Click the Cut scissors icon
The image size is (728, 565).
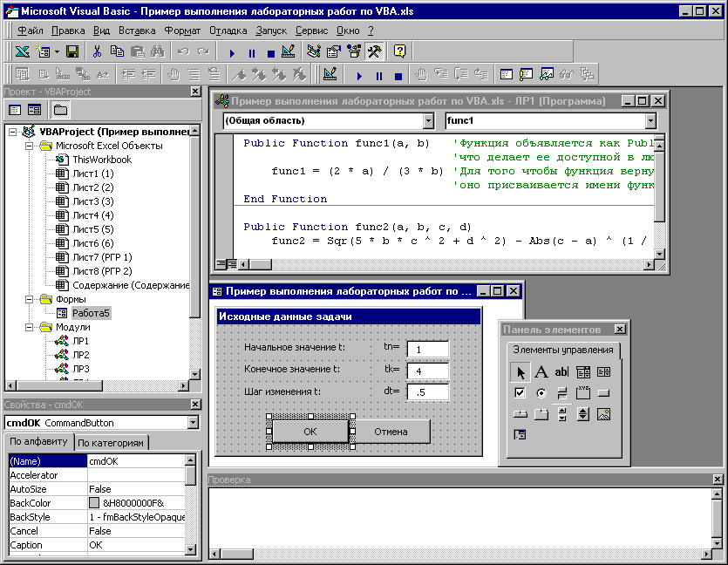tap(97, 51)
